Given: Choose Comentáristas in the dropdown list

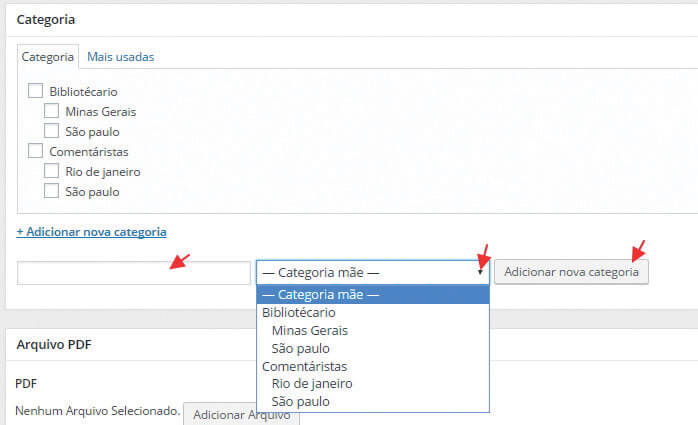Looking at the screenshot, I should (306, 366).
